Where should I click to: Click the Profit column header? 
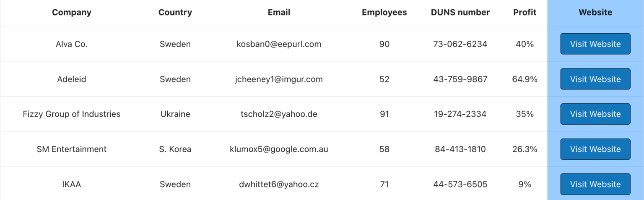click(x=525, y=13)
